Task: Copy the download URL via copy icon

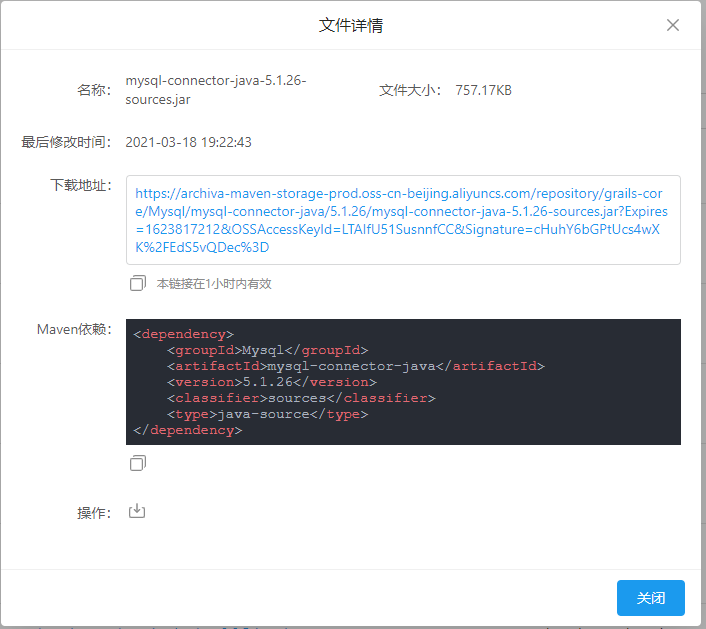Action: point(138,284)
